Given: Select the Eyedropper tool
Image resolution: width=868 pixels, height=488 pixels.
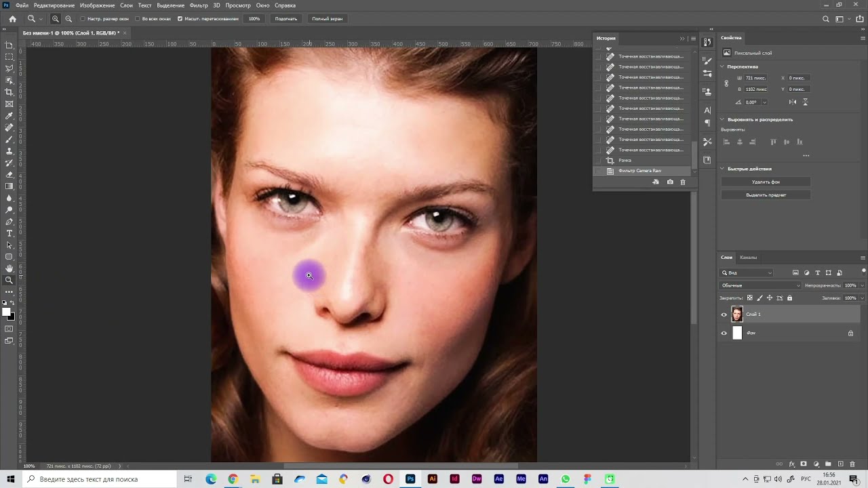Looking at the screenshot, I should pos(9,116).
